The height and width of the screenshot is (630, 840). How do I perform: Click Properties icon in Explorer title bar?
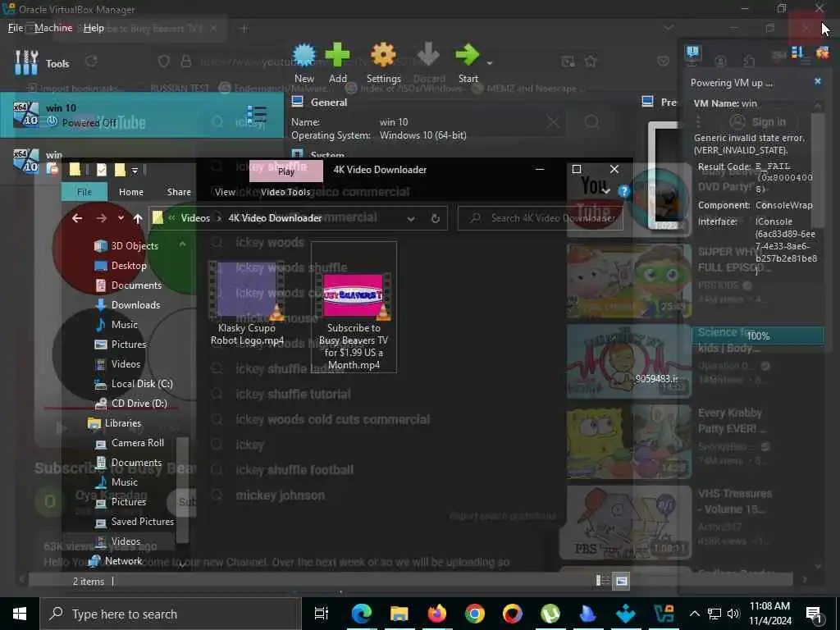coord(101,171)
